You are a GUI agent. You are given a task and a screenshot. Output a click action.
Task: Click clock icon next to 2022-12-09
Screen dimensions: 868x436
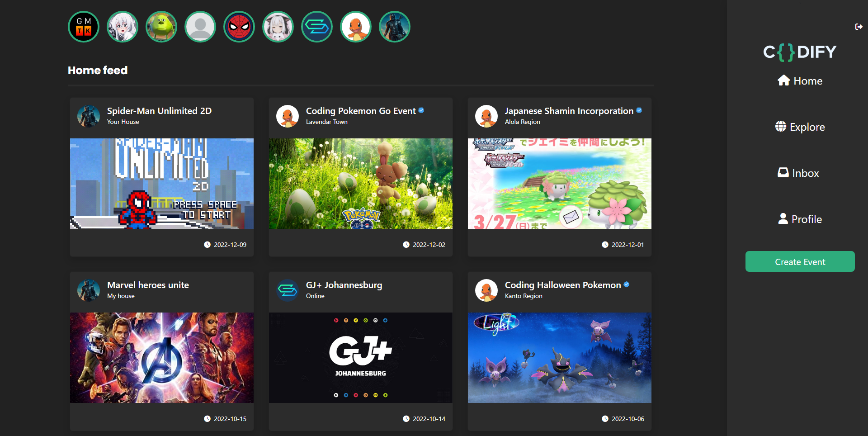click(x=207, y=244)
